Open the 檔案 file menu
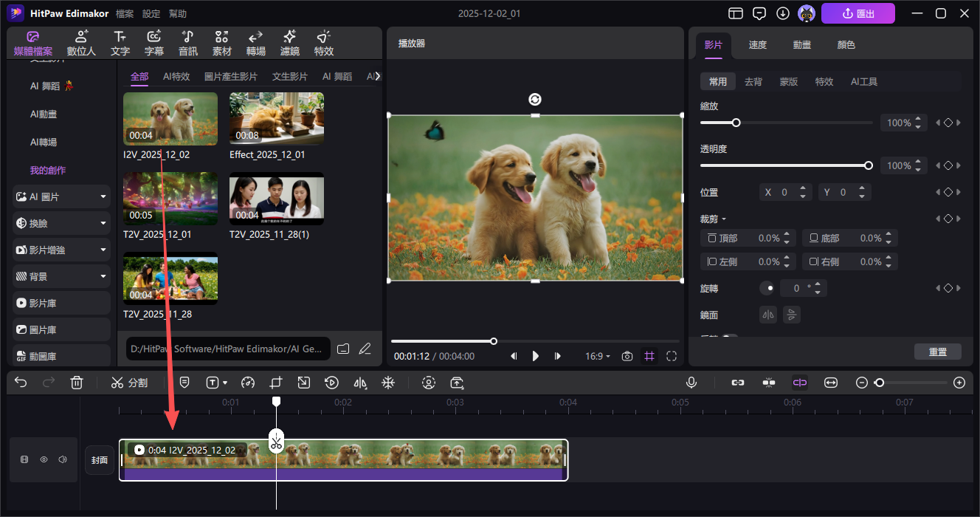Viewport: 980px width, 517px height. click(125, 14)
